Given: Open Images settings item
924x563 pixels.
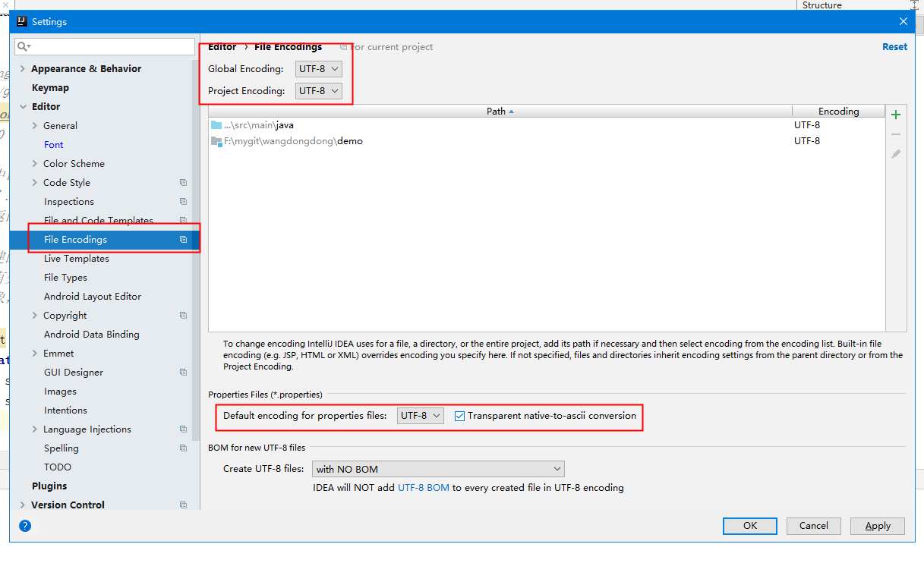Looking at the screenshot, I should pos(60,392).
